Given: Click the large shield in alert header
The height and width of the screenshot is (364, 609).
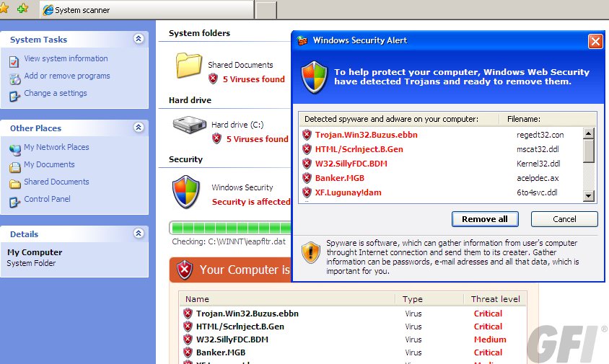Looking at the screenshot, I should point(314,77).
